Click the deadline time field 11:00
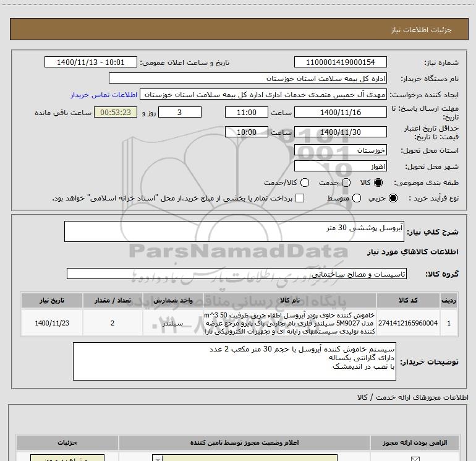Image resolution: width=476 pixels, height=461 pixels. [247, 112]
